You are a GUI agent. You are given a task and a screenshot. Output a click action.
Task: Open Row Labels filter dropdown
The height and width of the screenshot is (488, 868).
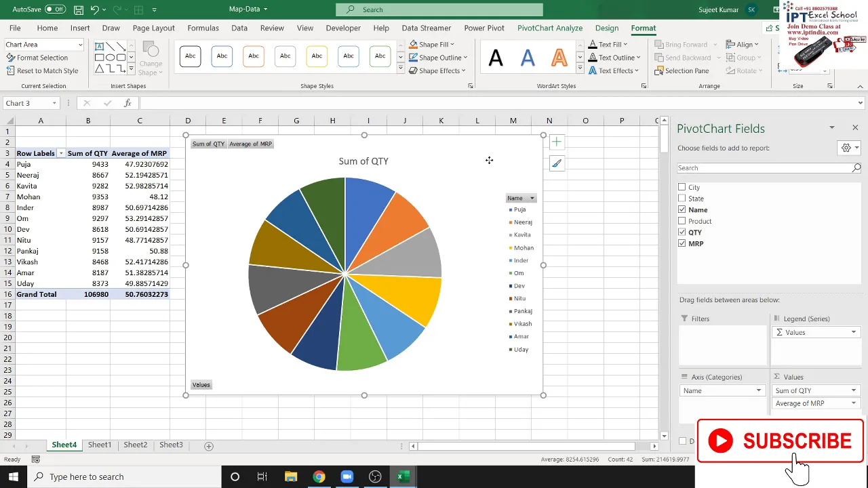[61, 154]
